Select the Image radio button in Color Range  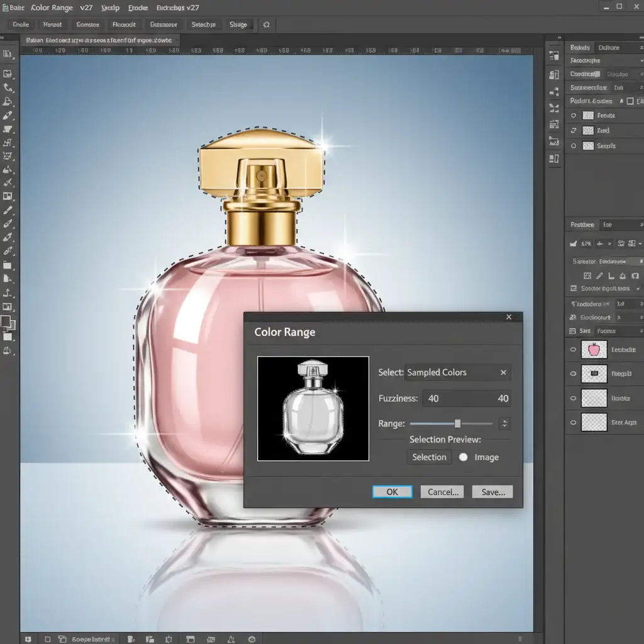tap(464, 457)
